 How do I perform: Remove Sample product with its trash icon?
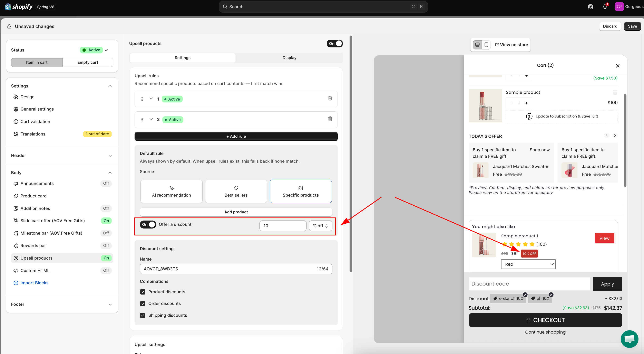click(615, 92)
